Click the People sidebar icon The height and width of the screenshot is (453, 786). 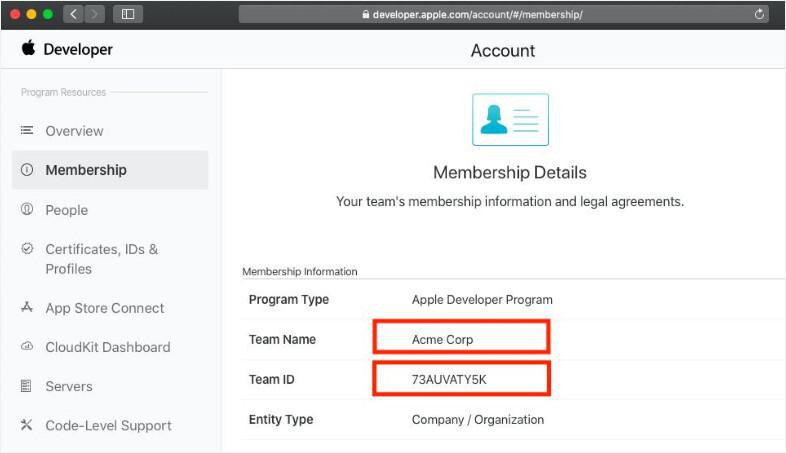[27, 210]
